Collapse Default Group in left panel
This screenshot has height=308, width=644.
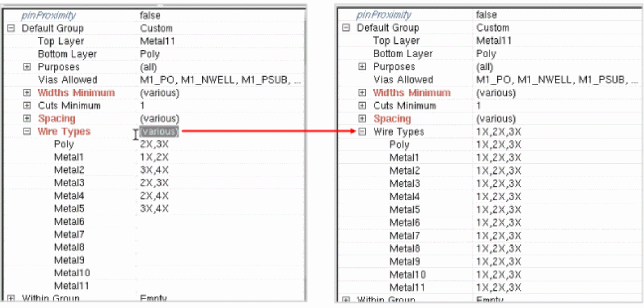11,29
